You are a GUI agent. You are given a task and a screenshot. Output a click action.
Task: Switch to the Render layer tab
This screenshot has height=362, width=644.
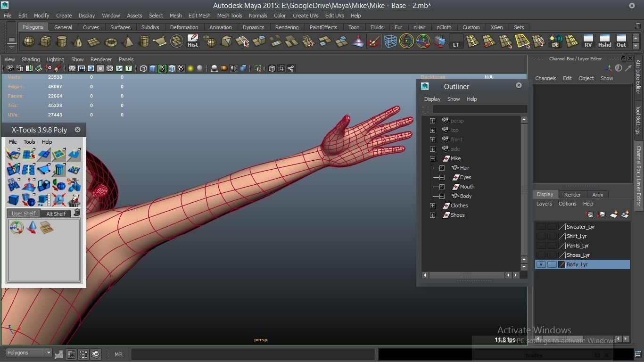coord(572,194)
